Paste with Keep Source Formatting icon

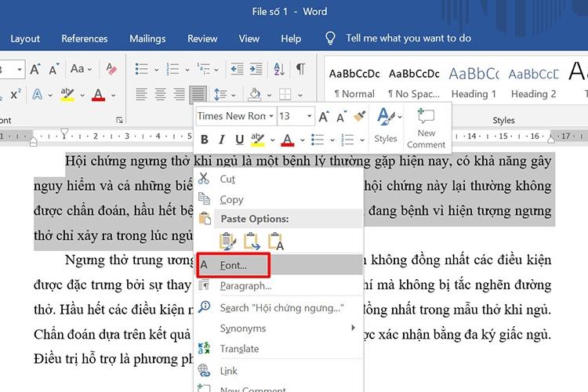[227, 241]
